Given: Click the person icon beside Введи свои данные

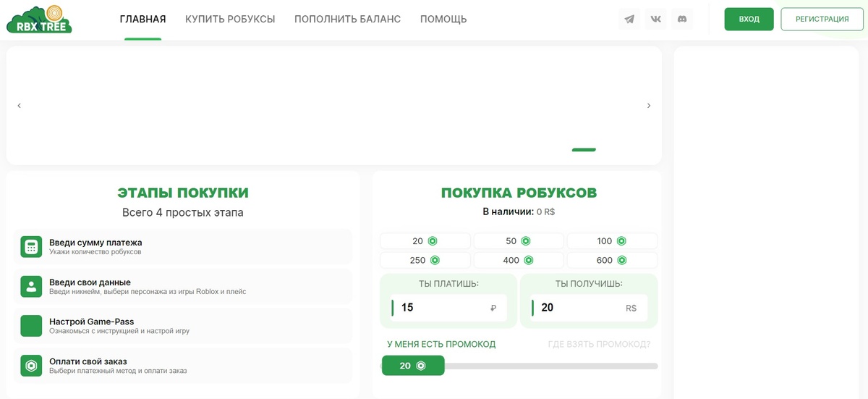Looking at the screenshot, I should [x=31, y=287].
